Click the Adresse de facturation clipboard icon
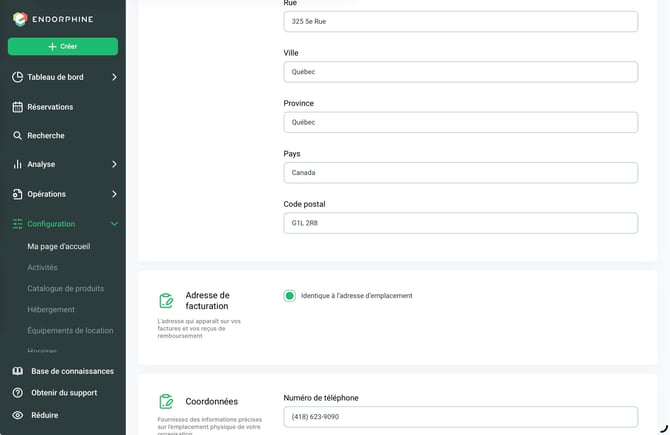 click(166, 300)
